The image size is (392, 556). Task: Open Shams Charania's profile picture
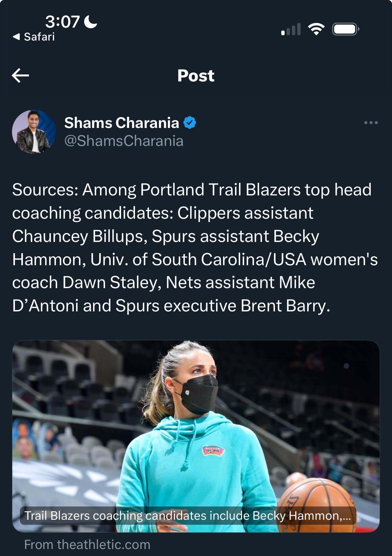pos(34,132)
